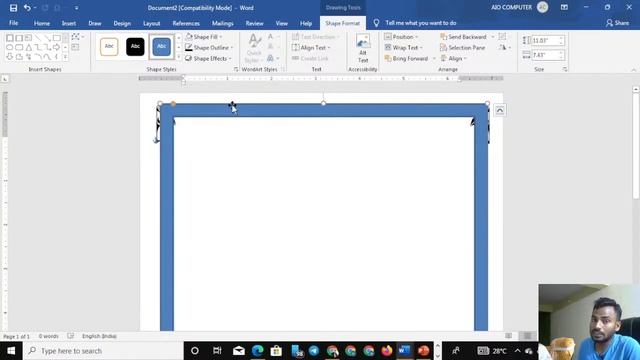The height and width of the screenshot is (360, 640).
Task: Click Send Backward
Action: coord(464,37)
